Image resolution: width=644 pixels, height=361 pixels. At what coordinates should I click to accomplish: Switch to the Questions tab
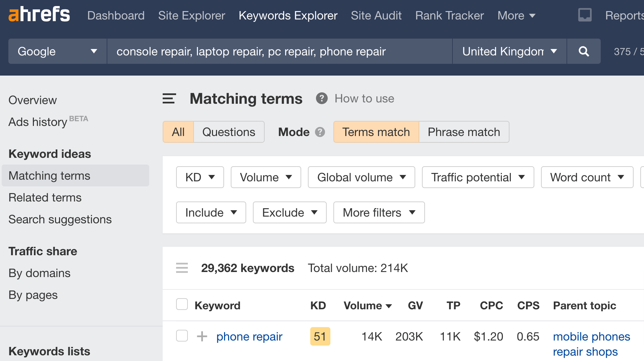tap(228, 132)
